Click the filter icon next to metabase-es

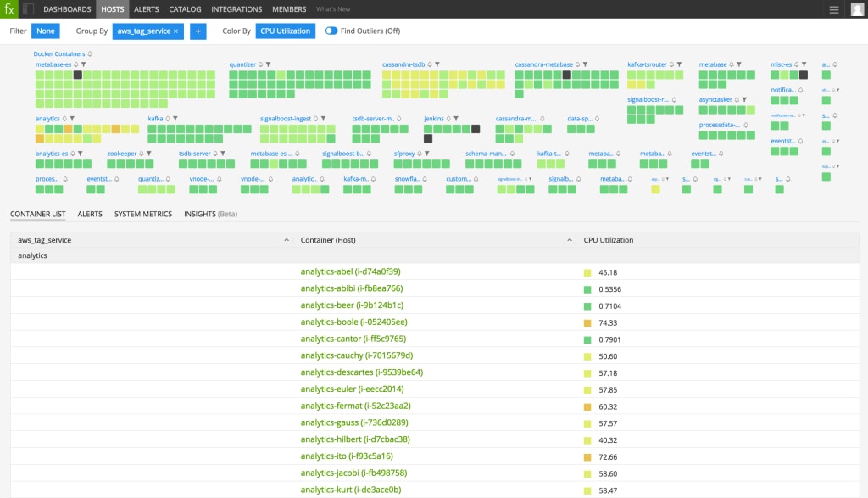(84, 64)
